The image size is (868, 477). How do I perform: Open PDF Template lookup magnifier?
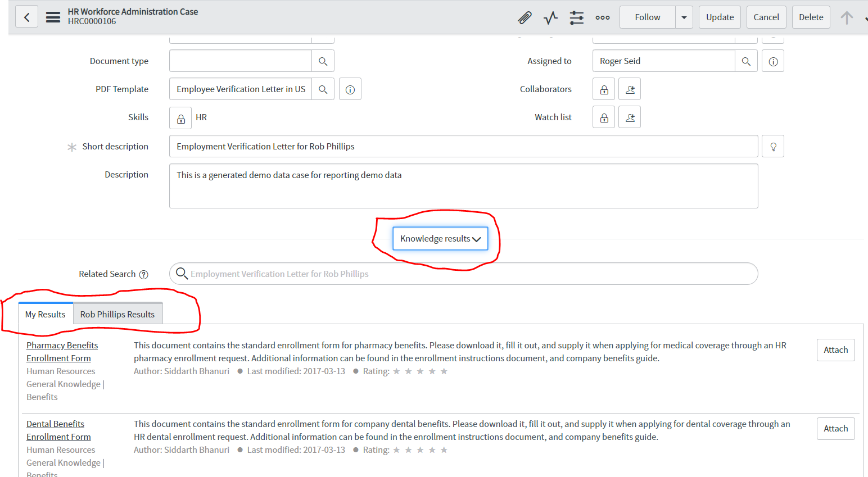tap(323, 89)
